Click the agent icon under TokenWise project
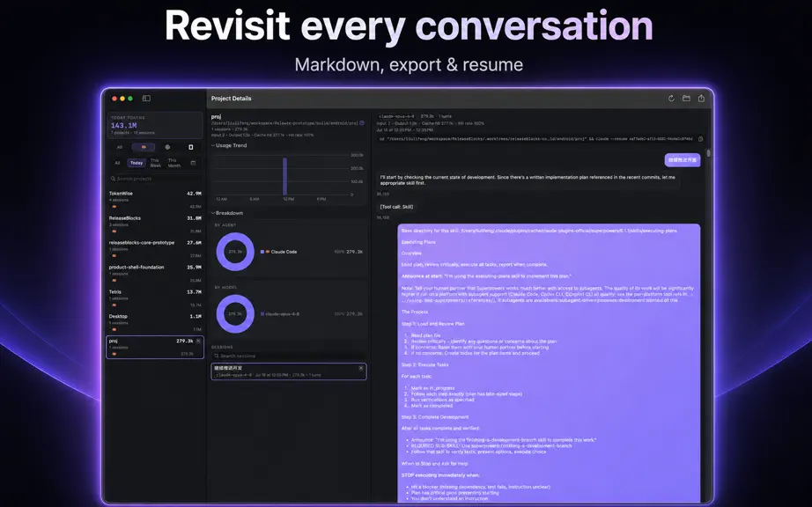Screen dimensions: 812x507 pos(114,207)
